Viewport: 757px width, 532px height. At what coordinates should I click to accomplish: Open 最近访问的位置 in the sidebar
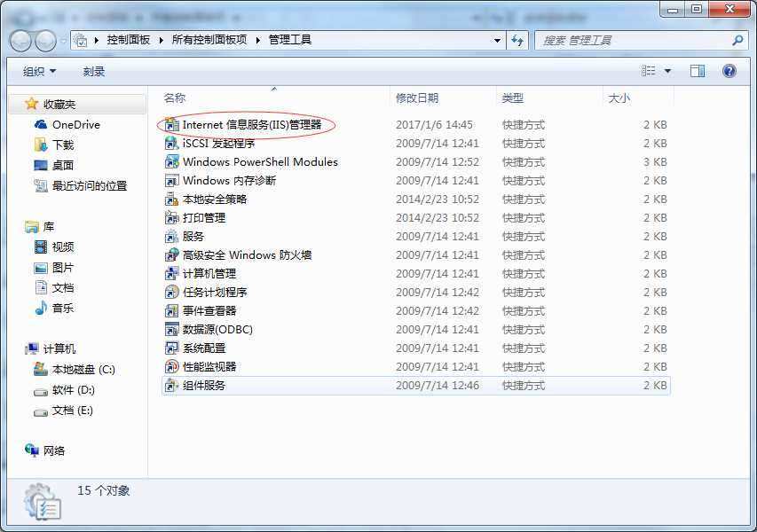(x=81, y=185)
